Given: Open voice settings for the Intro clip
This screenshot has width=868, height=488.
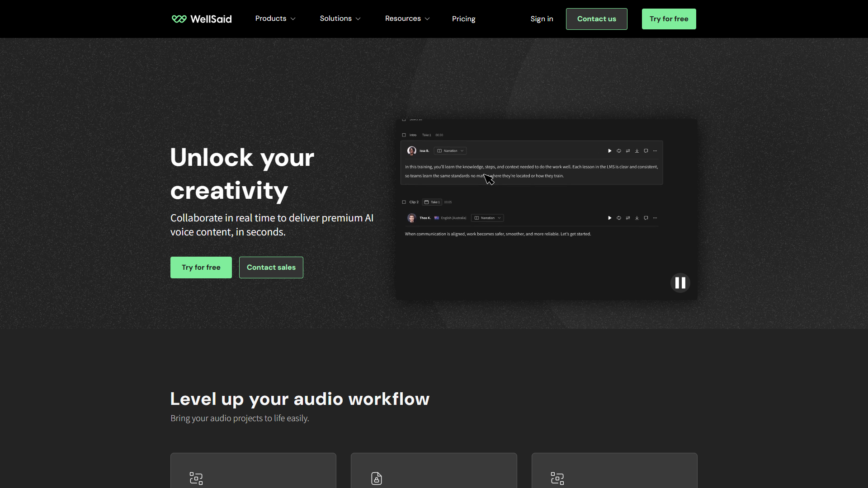Looking at the screenshot, I should pos(628,151).
